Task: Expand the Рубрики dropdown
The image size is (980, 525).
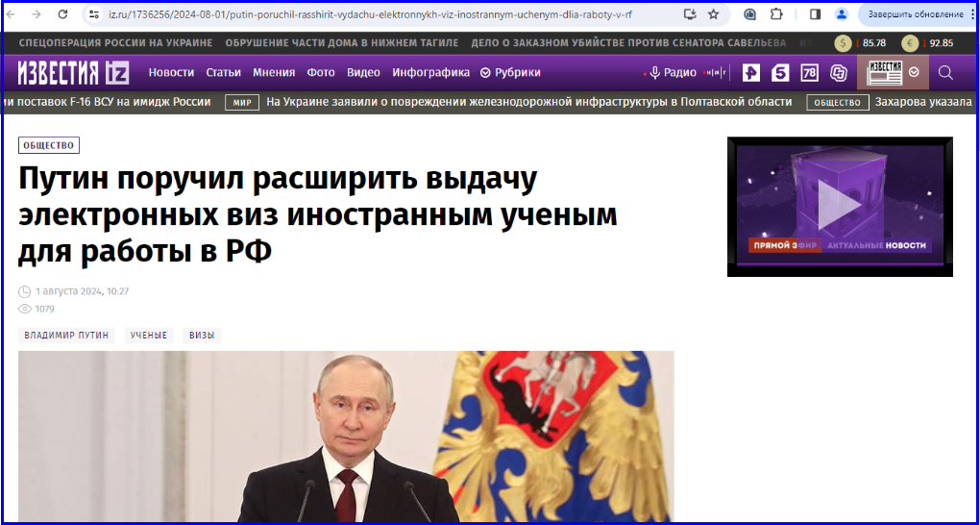Action: [510, 72]
